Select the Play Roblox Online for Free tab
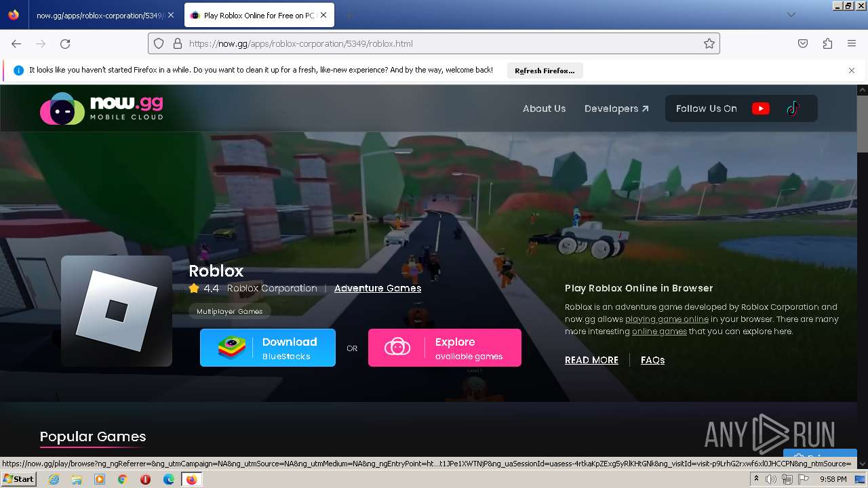Image resolution: width=868 pixels, height=488 pixels. point(259,15)
